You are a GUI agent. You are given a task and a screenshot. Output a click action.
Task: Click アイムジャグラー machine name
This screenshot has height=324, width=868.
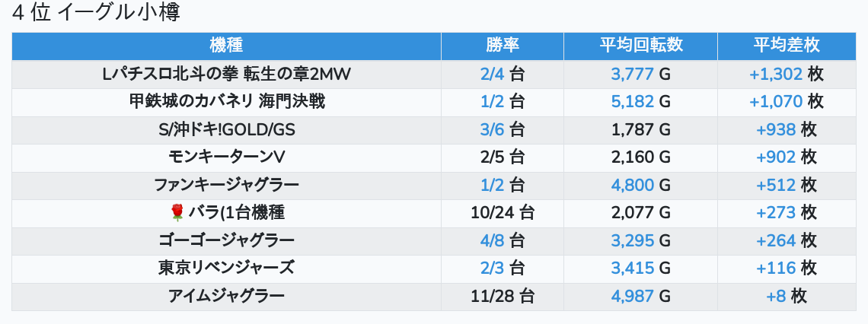click(x=226, y=297)
